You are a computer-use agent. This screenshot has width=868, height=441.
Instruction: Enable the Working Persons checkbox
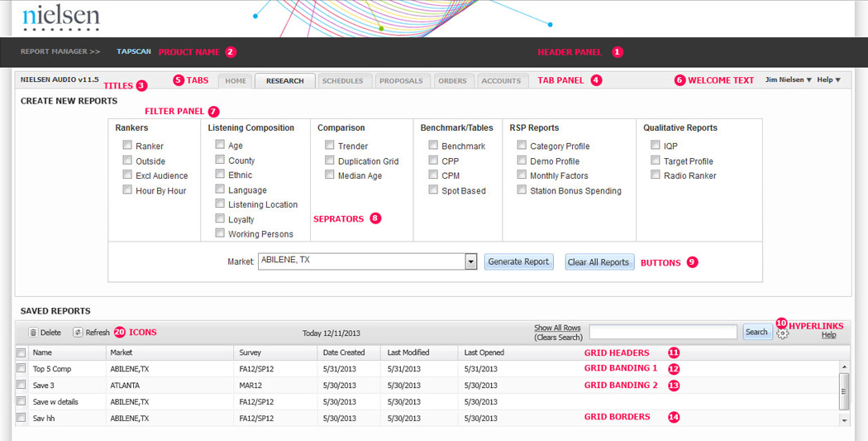tap(220, 233)
